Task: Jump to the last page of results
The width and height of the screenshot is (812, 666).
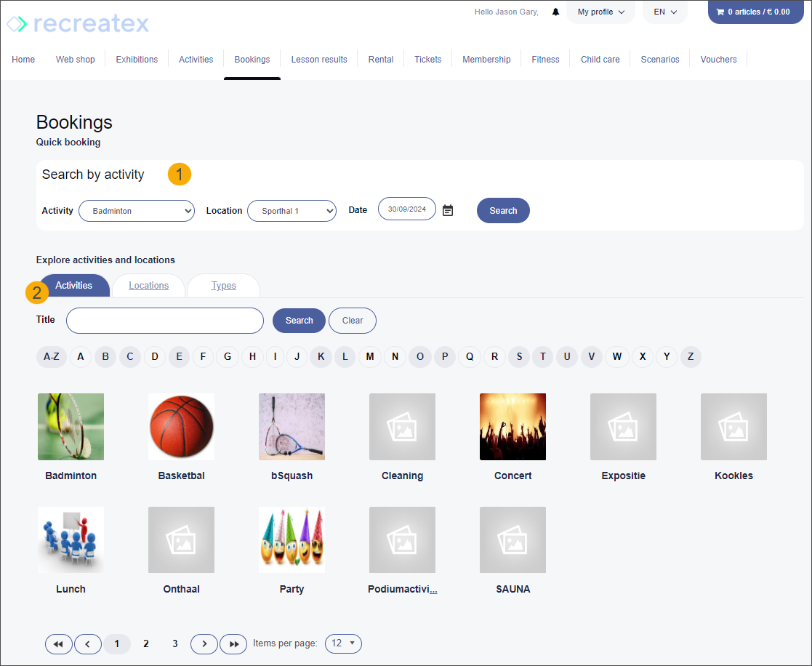Action: 233,643
